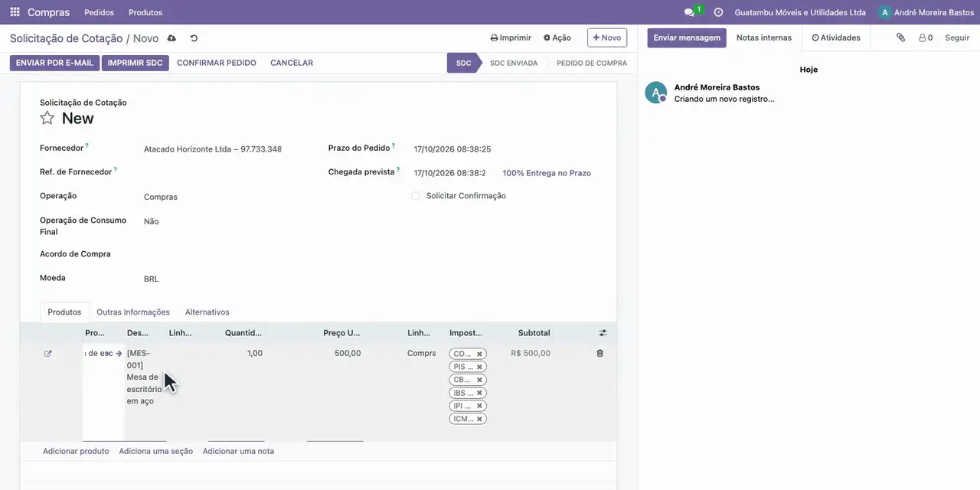Screen dimensions: 980x490
Task: Open the Moeda dropdown showing BRL
Action: [x=213, y=279]
